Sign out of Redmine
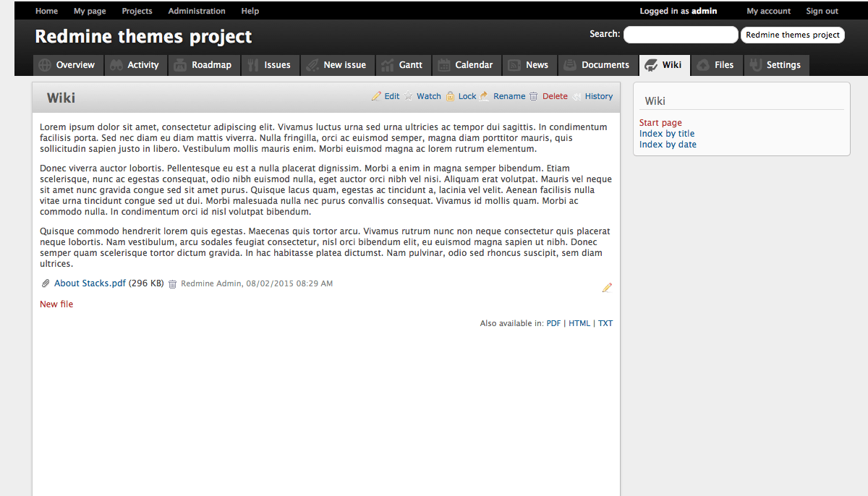The height and width of the screenshot is (496, 868). point(822,11)
